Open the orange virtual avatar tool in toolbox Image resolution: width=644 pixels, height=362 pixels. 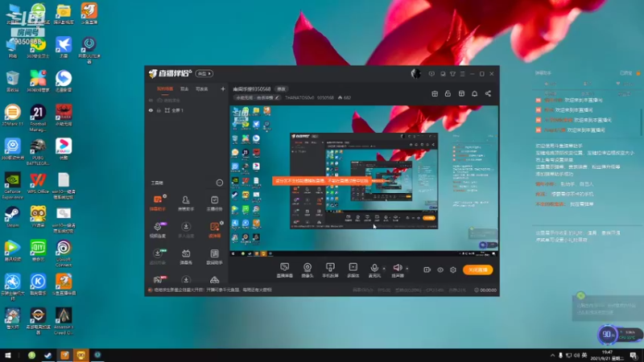pos(214,229)
